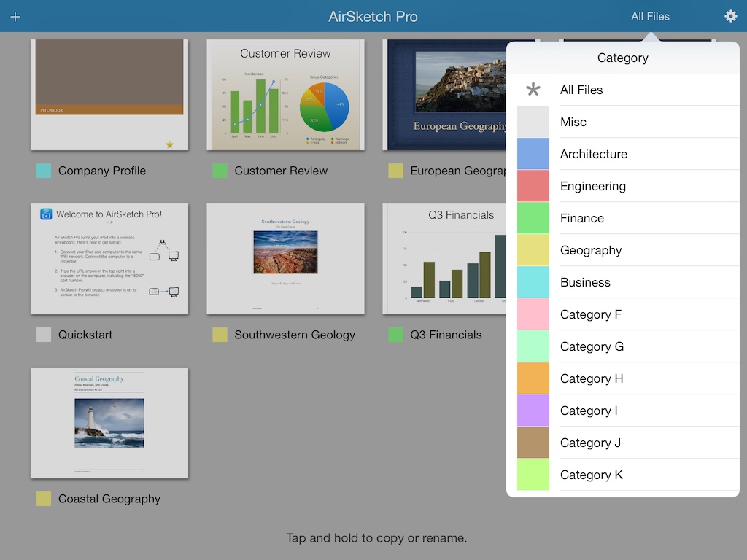The image size is (747, 560).
Task: Open the Q3 Financials thumbnail
Action: pos(444,259)
